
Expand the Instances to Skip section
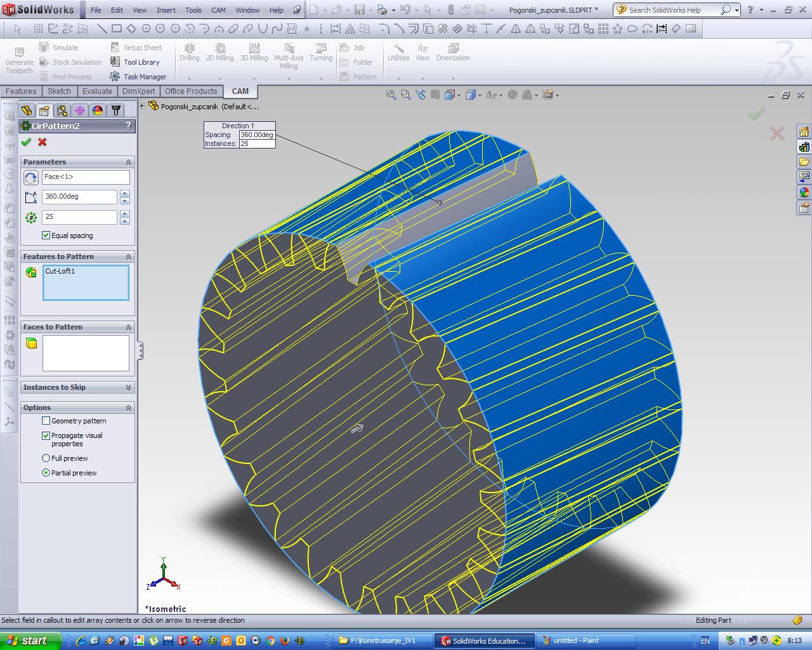coord(128,387)
